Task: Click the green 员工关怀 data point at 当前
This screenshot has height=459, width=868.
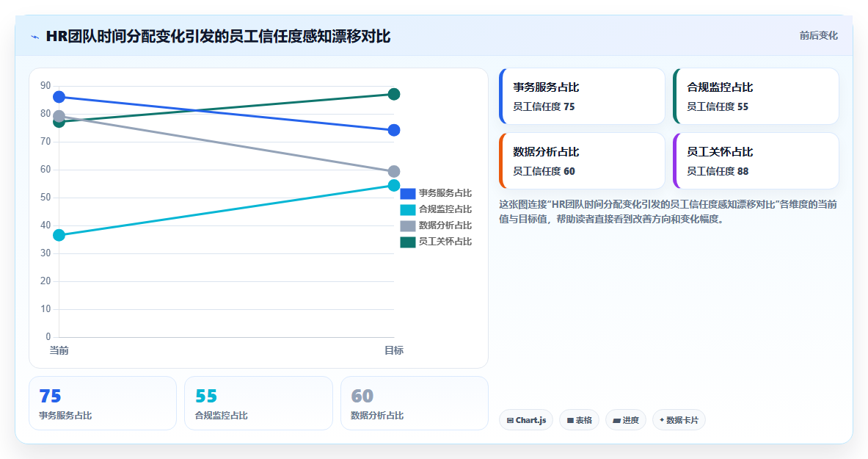Action: (x=59, y=123)
